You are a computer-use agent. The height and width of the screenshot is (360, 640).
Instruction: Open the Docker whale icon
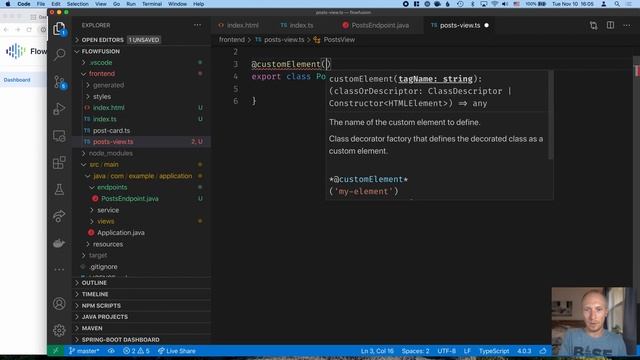59,243
